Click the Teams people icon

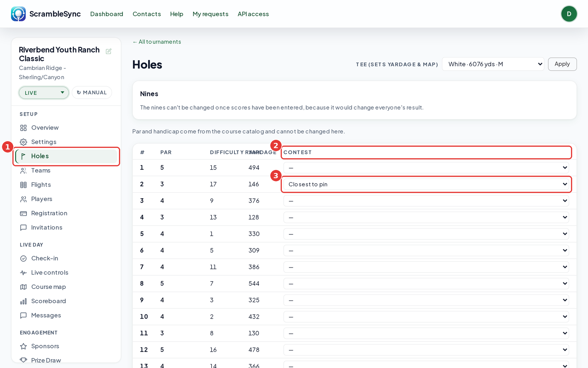[24, 171]
